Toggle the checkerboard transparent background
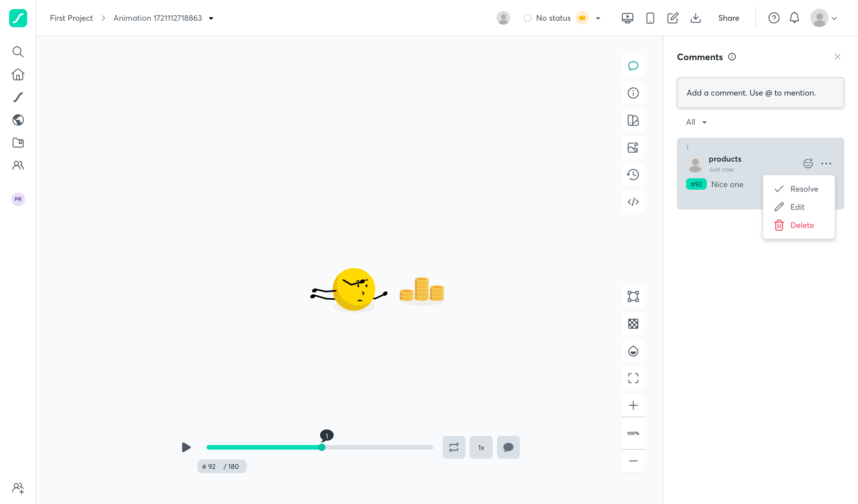 coord(633,324)
